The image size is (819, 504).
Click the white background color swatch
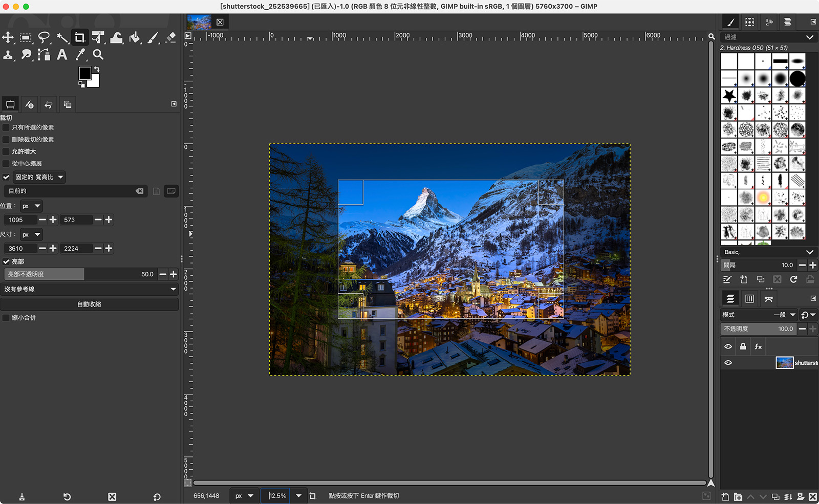coord(95,82)
